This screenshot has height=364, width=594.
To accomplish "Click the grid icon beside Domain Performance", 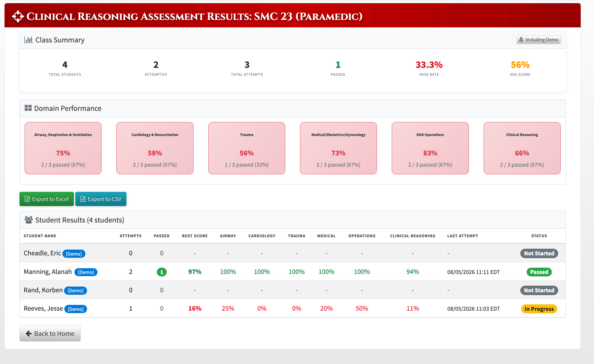I will [x=28, y=108].
